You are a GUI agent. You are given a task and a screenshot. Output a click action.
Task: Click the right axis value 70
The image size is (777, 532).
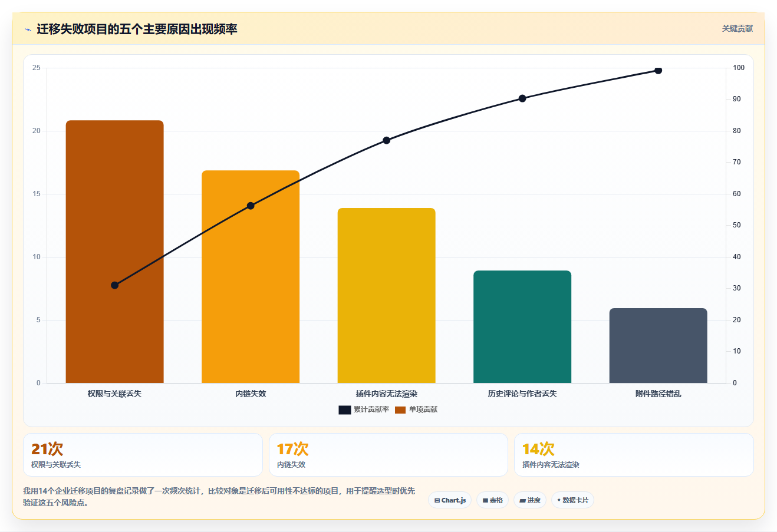(737, 162)
